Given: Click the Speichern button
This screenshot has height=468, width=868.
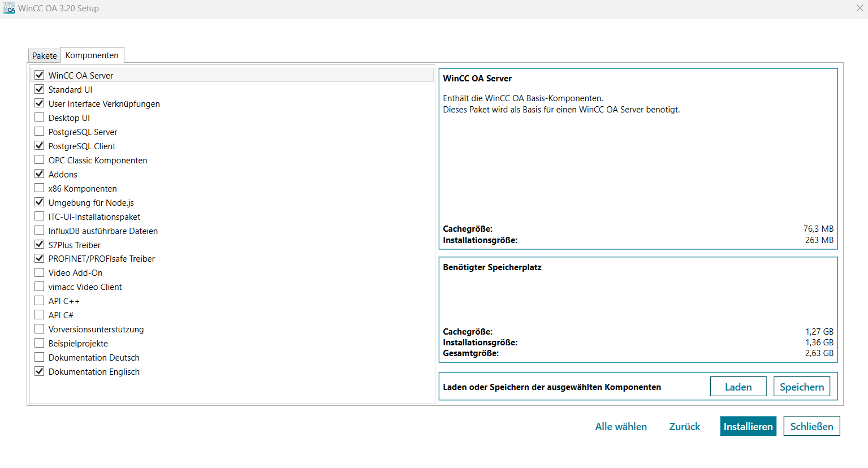Looking at the screenshot, I should pyautogui.click(x=802, y=387).
